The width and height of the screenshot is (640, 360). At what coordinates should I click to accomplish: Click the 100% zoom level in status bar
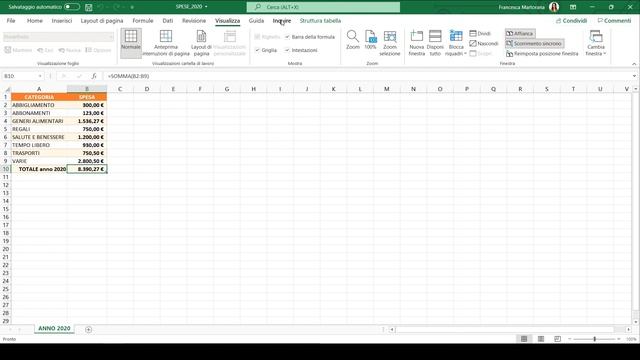(x=631, y=339)
